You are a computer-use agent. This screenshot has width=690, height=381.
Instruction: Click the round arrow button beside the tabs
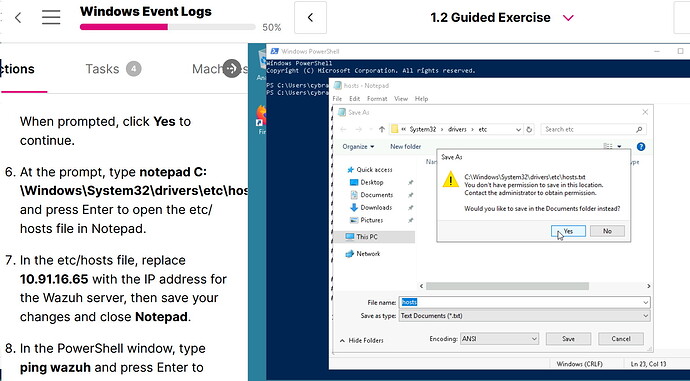tap(231, 69)
